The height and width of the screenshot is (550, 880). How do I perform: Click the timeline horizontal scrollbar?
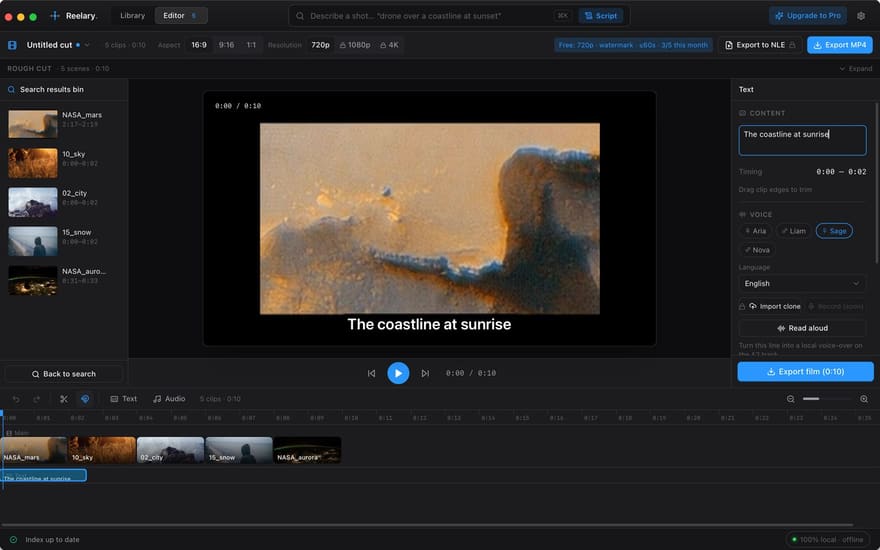(428, 525)
